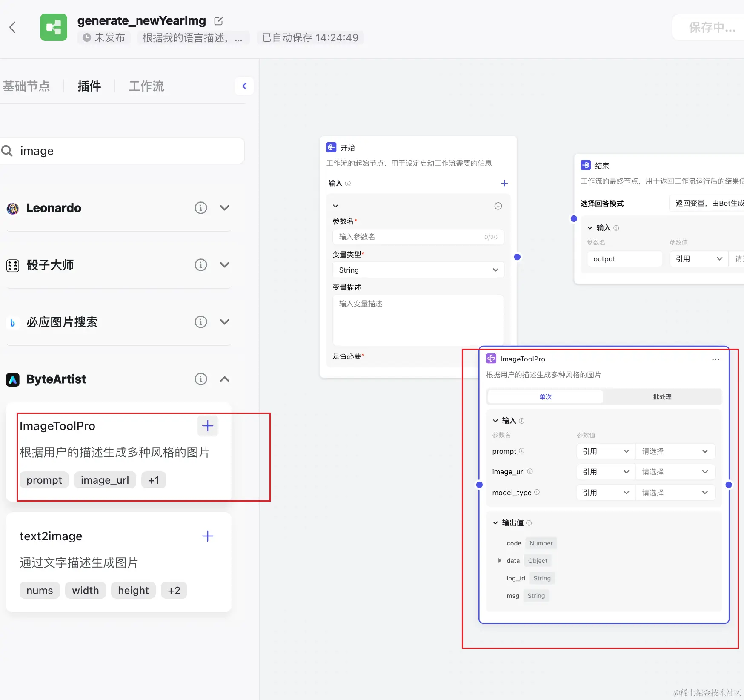The height and width of the screenshot is (700, 744).
Task: Show info for 骰子大师 plugin
Action: click(x=201, y=265)
